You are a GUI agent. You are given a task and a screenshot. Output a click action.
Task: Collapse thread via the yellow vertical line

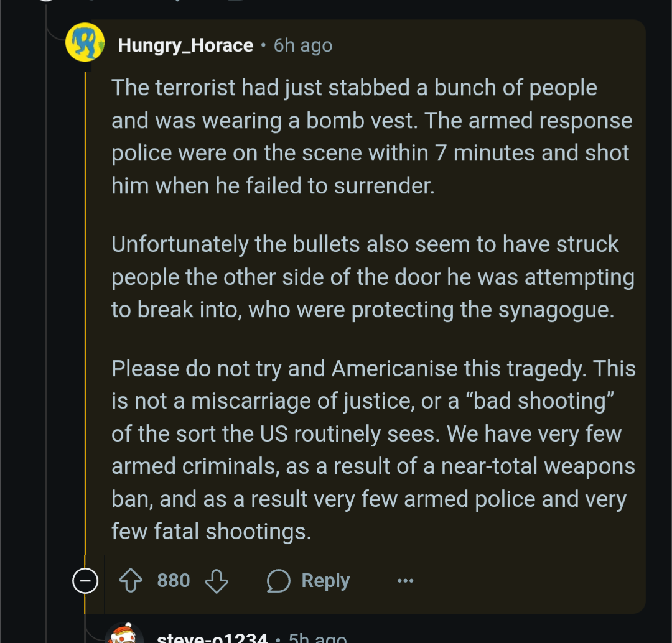[x=85, y=311]
